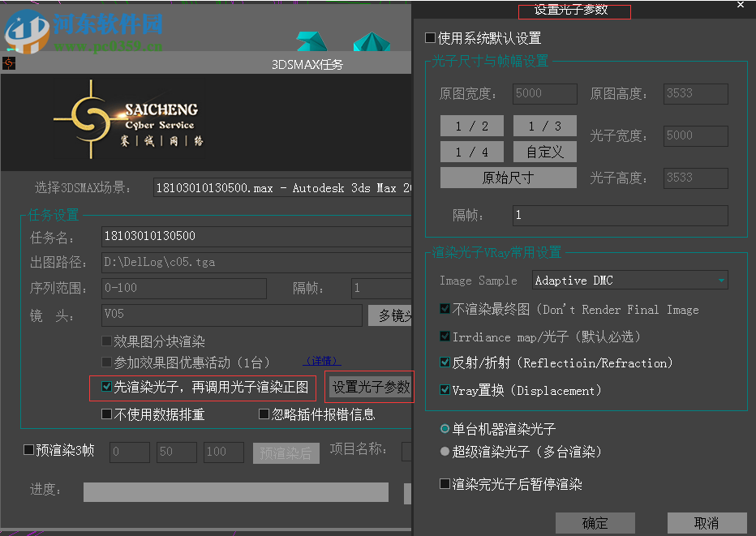The image size is (756, 536).
Task: Uncheck 反射/折射 (Reflection/Refraction)
Action: tap(445, 363)
